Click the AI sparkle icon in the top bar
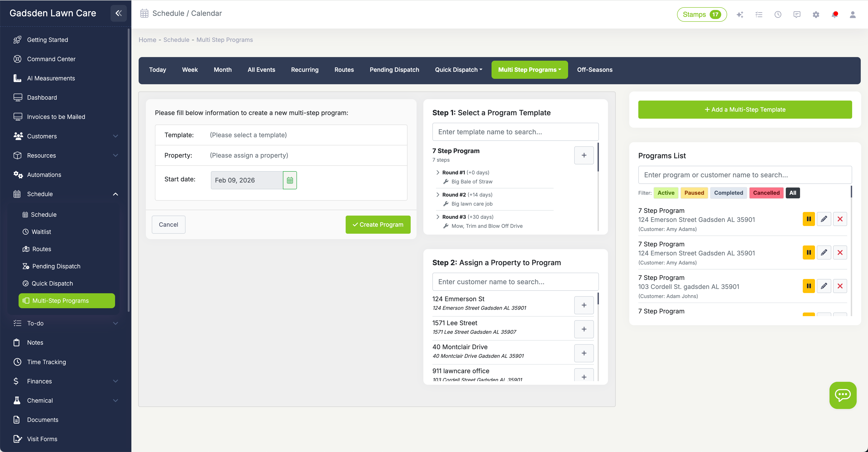Screen dimensions: 868x452 click(740, 14)
